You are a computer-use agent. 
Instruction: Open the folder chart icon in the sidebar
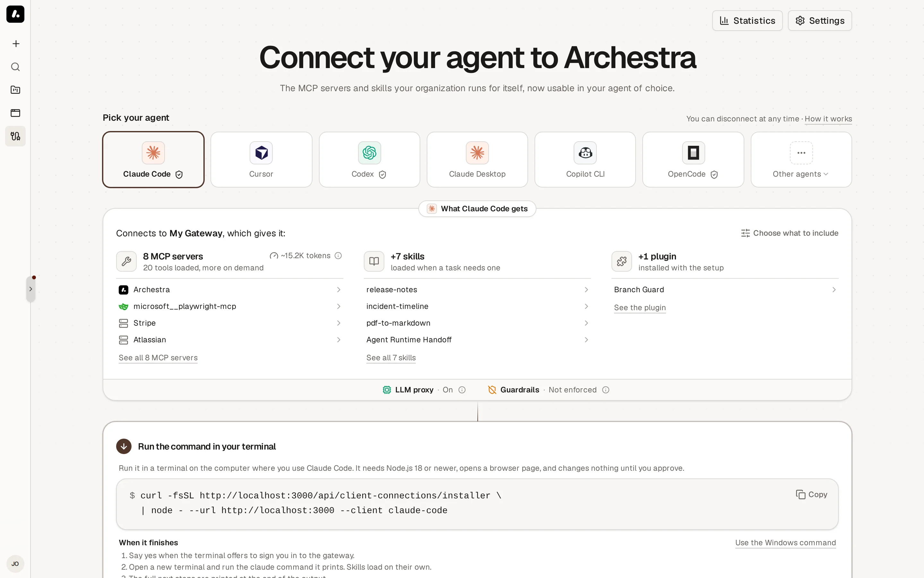(15, 90)
